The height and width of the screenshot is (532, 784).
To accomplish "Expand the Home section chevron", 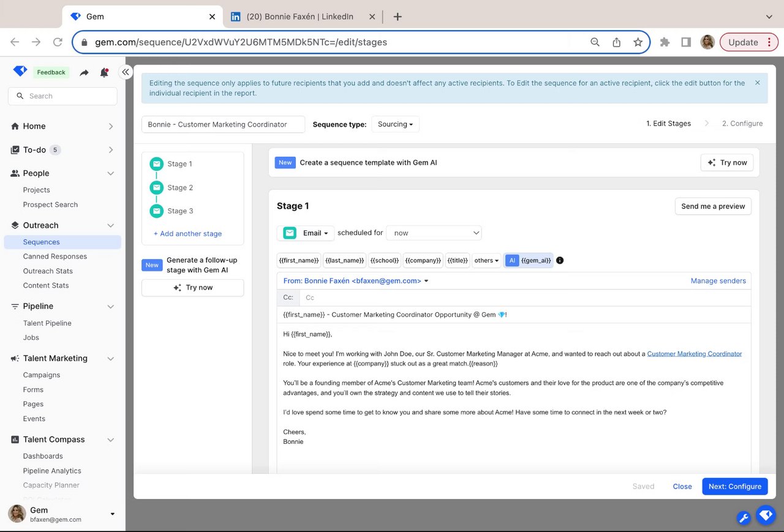I will [111, 126].
